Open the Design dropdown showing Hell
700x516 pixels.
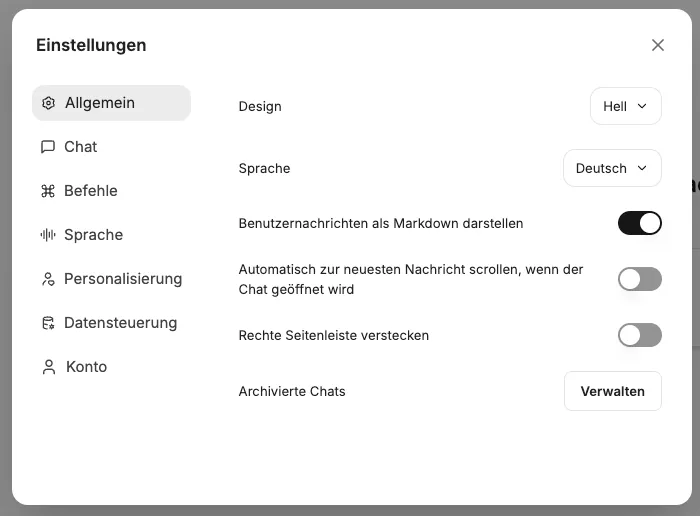click(x=625, y=106)
